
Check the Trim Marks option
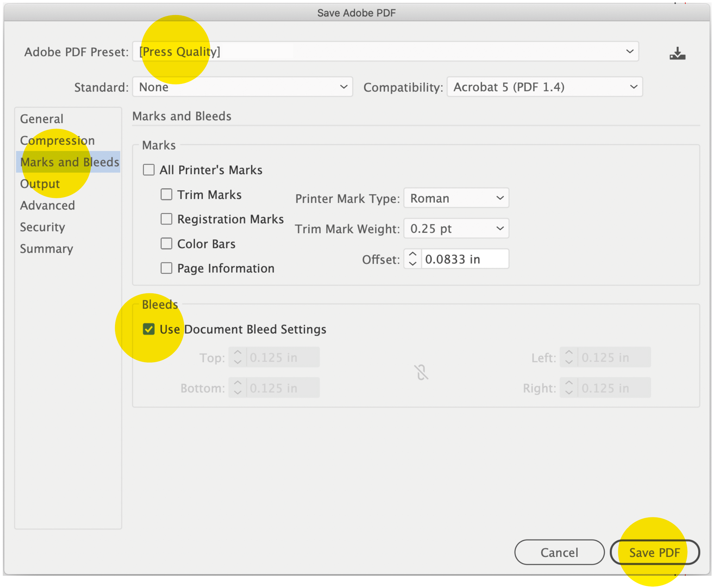(x=166, y=194)
